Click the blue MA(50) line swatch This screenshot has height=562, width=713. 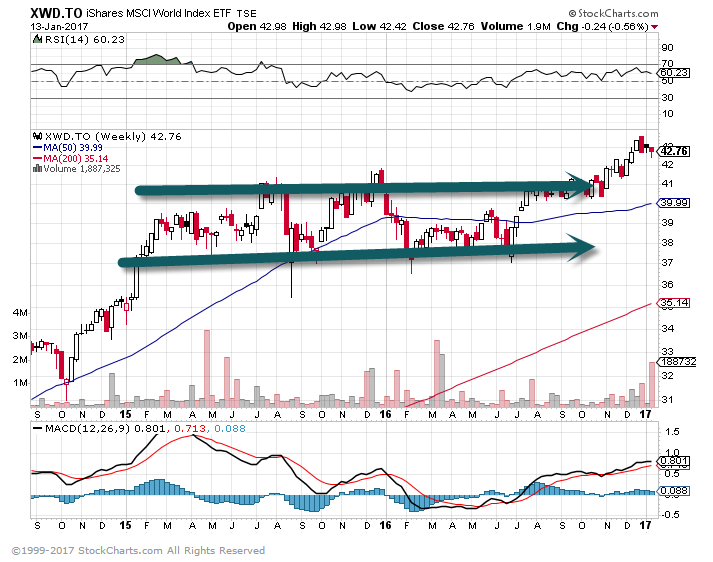37,147
